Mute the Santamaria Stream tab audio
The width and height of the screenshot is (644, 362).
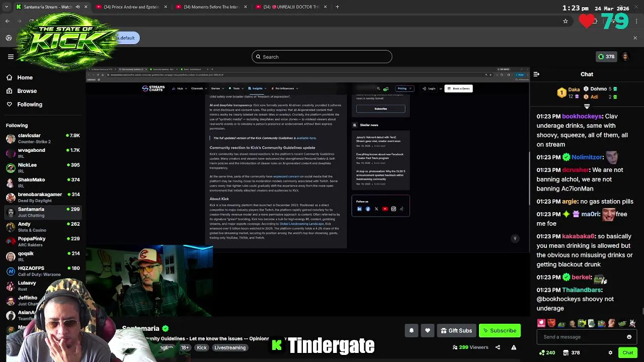pyautogui.click(x=77, y=7)
